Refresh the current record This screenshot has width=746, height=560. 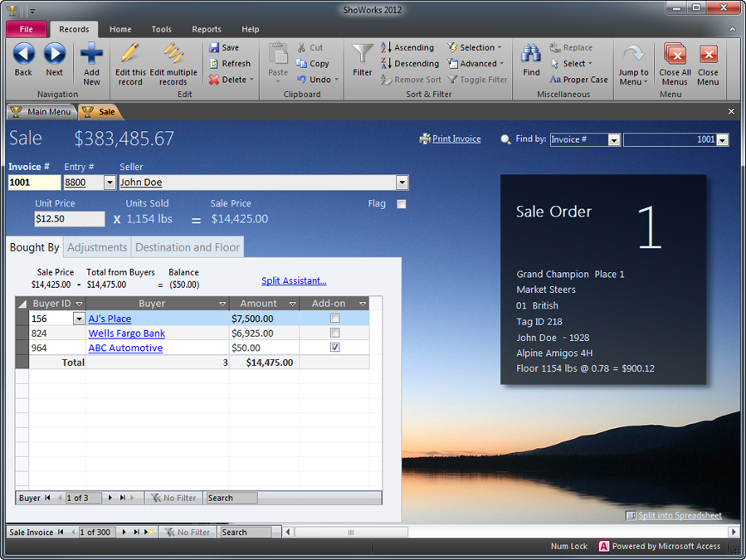click(230, 63)
